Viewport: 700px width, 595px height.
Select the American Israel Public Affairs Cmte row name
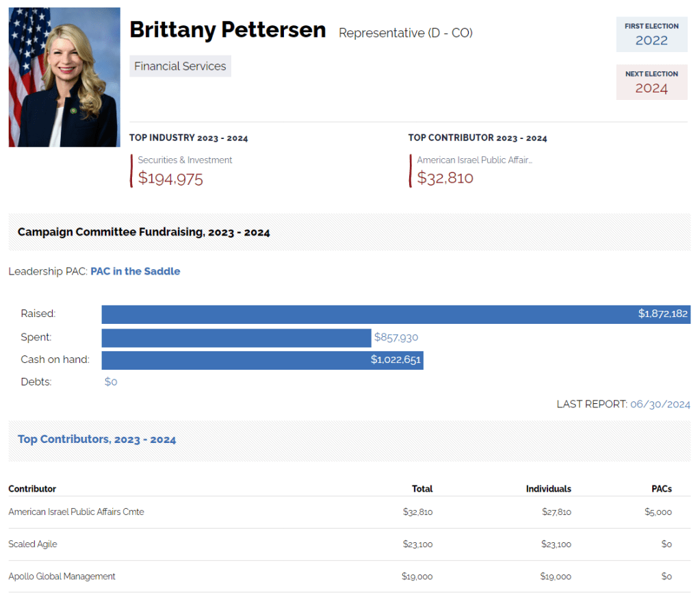coord(76,512)
